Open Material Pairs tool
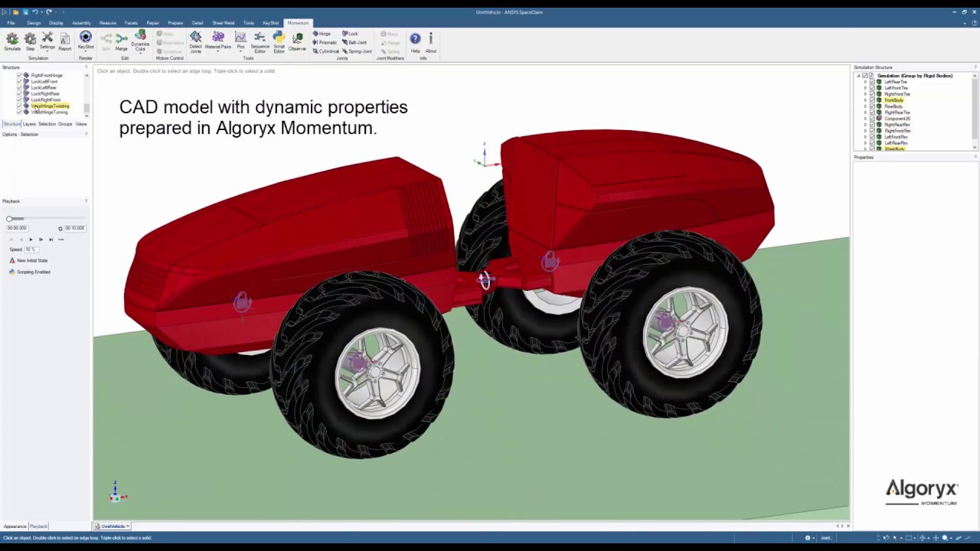Screen dimensions: 980x551 point(218,41)
